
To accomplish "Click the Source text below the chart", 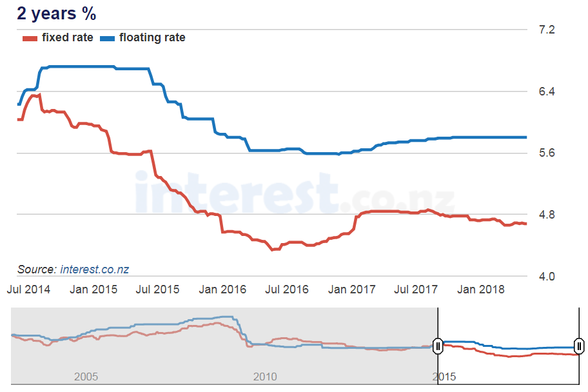I will [x=37, y=269].
